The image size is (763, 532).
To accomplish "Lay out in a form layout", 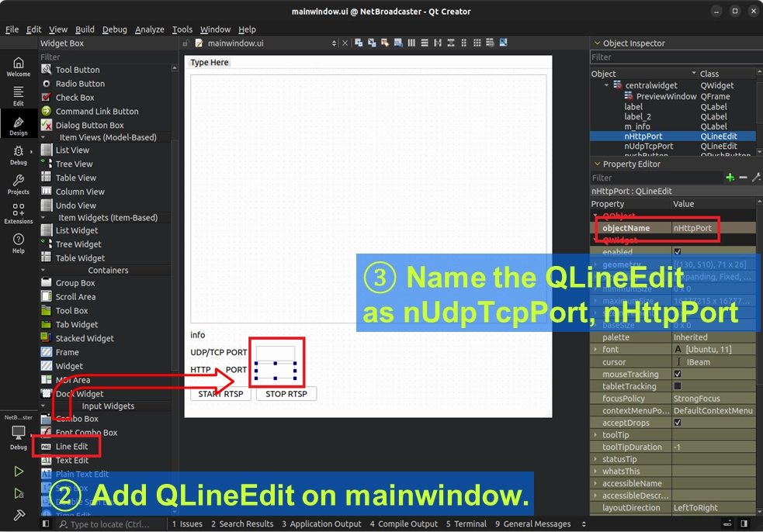I will click(463, 43).
